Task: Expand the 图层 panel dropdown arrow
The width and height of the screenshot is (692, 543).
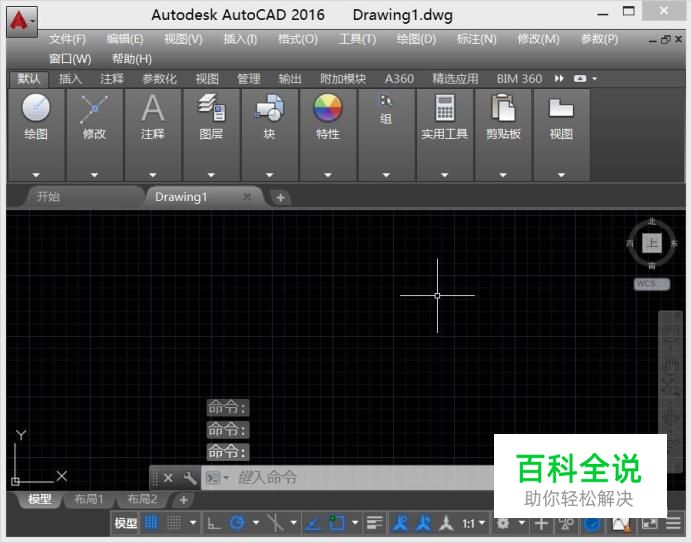Action: click(211, 175)
